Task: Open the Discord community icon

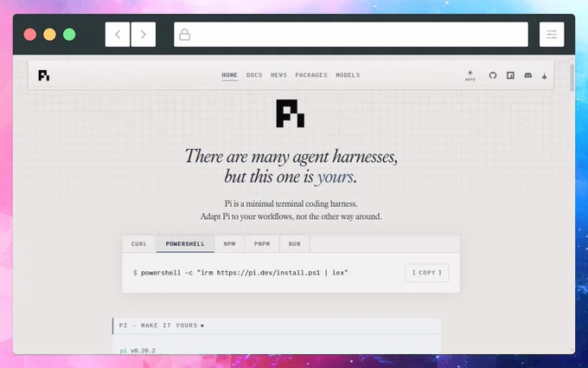Action: 528,75
